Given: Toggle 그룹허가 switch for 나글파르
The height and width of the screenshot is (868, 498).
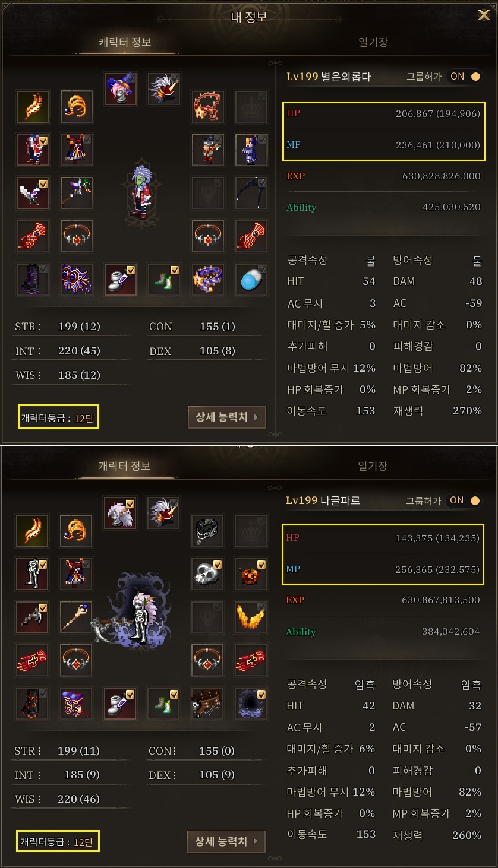Looking at the screenshot, I should coord(465,500).
